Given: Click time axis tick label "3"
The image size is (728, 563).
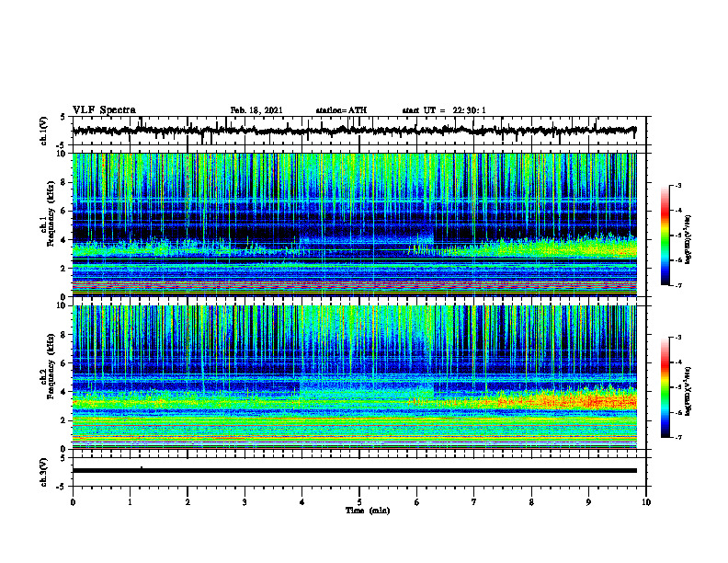Looking at the screenshot, I should point(245,502).
